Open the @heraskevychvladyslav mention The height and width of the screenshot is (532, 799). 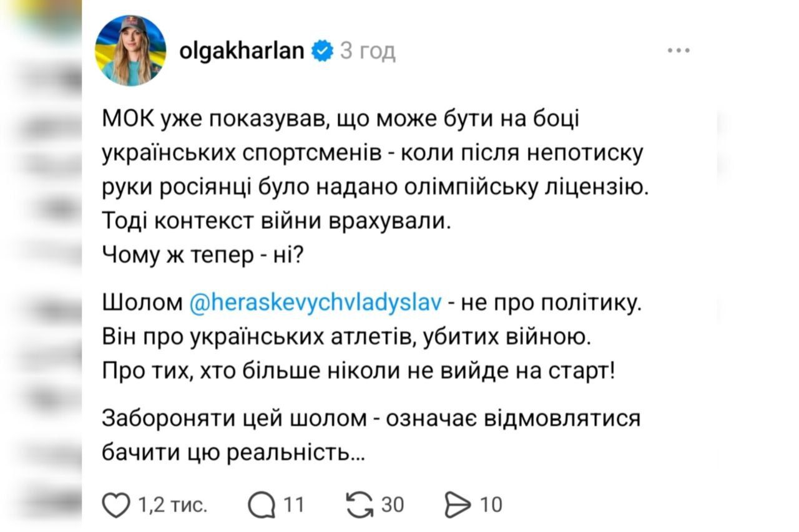pyautogui.click(x=315, y=304)
